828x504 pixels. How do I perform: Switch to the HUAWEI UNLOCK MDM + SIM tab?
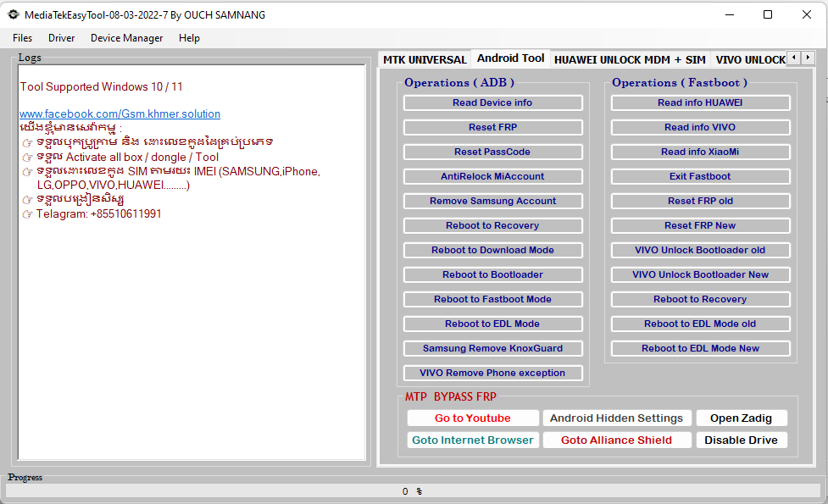[629, 59]
